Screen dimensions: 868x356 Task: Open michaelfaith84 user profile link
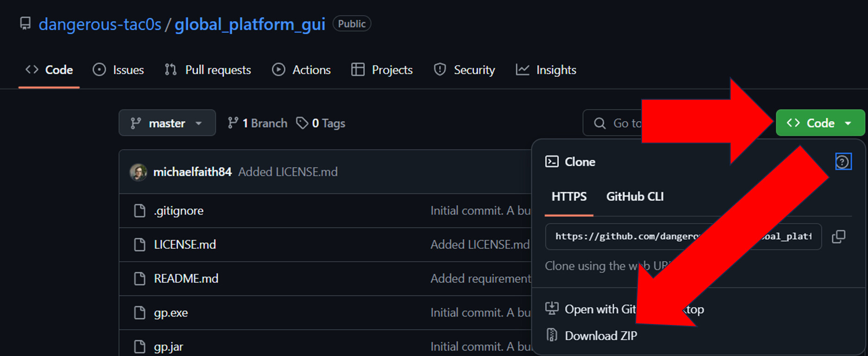click(x=192, y=172)
